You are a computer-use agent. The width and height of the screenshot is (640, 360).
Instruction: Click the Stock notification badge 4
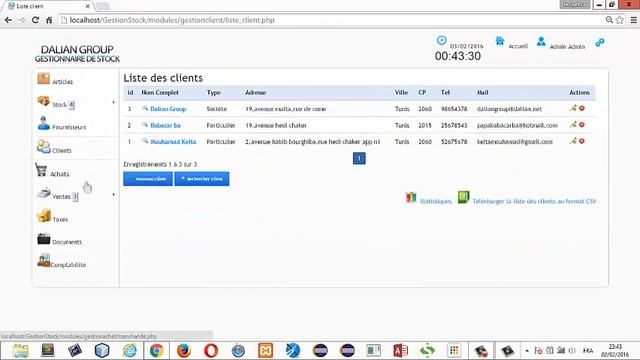tap(71, 105)
